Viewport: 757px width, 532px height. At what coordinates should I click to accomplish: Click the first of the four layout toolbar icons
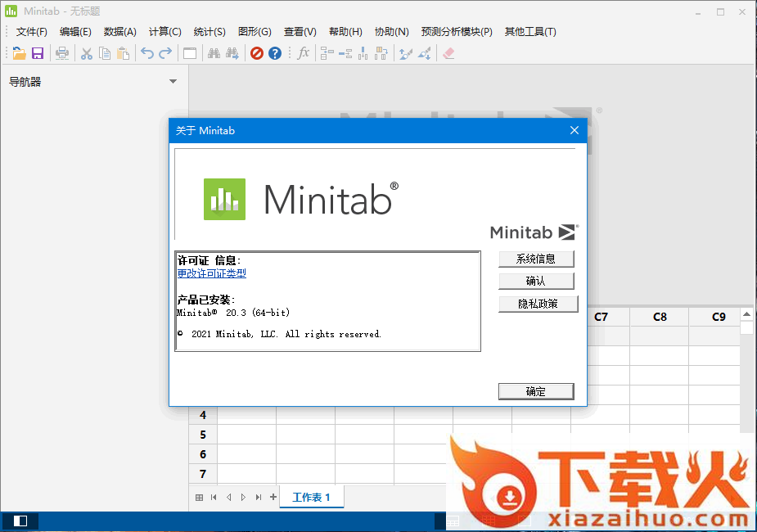[x=327, y=53]
